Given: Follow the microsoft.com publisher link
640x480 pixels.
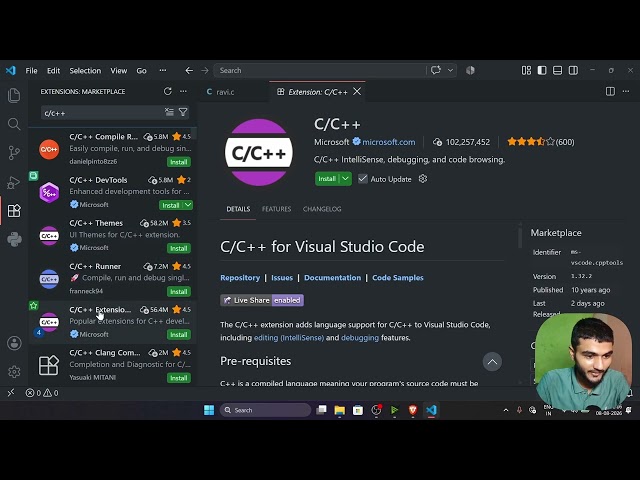Looking at the screenshot, I should (389, 142).
